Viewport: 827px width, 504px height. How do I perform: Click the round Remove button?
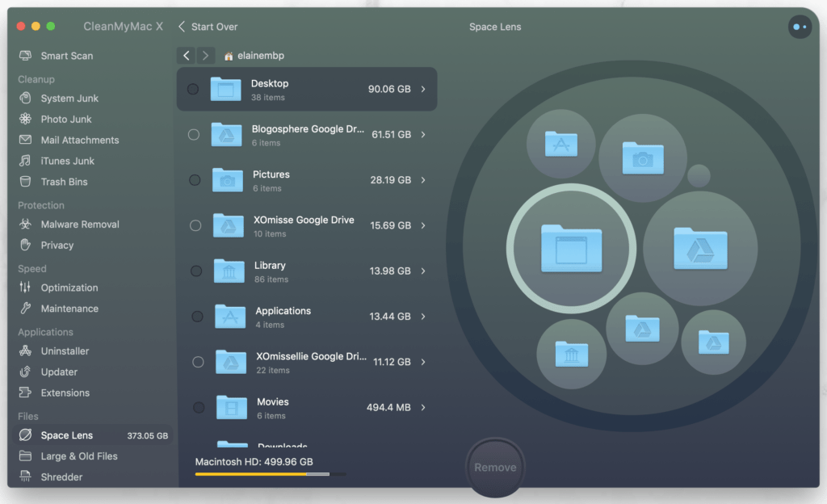pyautogui.click(x=495, y=467)
